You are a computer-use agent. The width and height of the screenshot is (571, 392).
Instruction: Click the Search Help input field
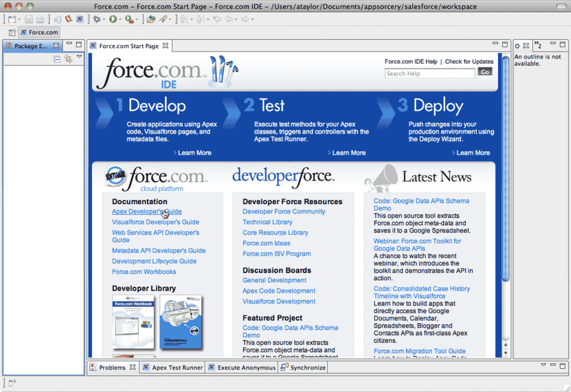pos(429,74)
